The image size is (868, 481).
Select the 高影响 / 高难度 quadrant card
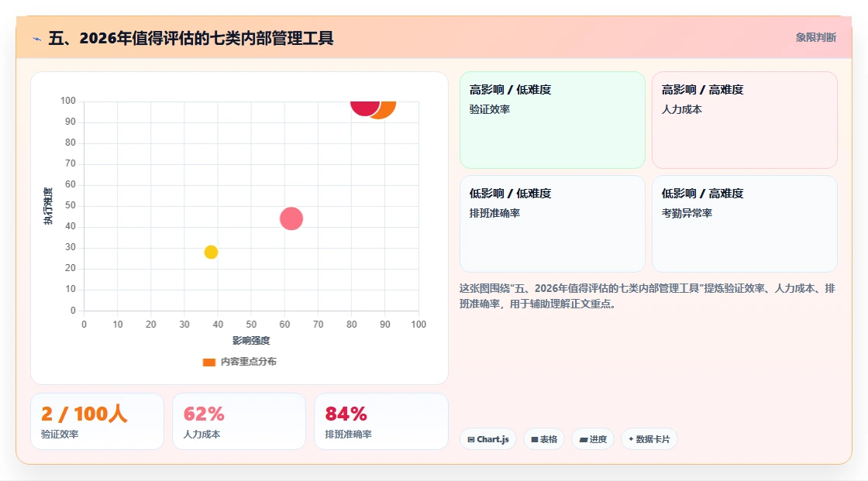point(745,119)
